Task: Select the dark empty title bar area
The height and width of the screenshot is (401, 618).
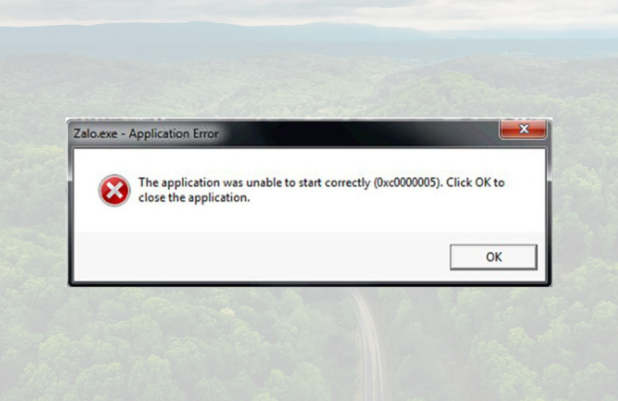Action: pos(355,134)
